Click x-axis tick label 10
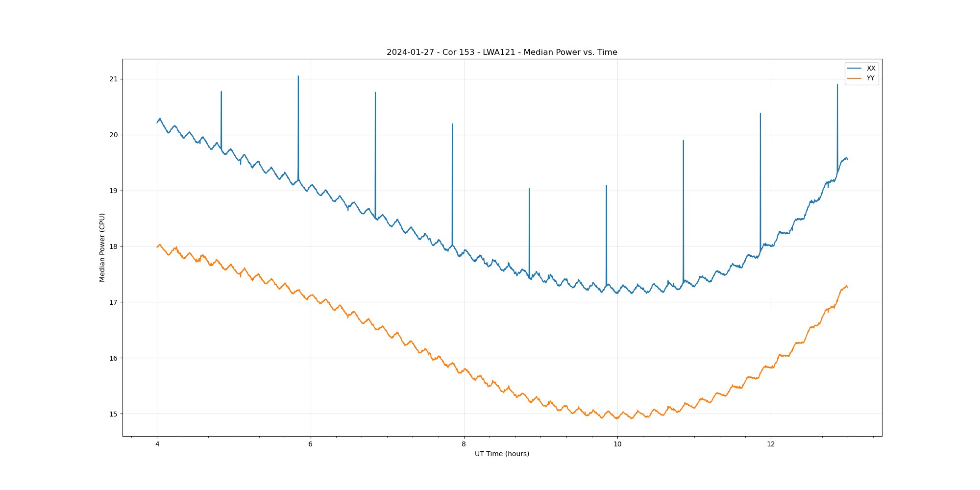This screenshot has width=980, height=490. tap(617, 444)
